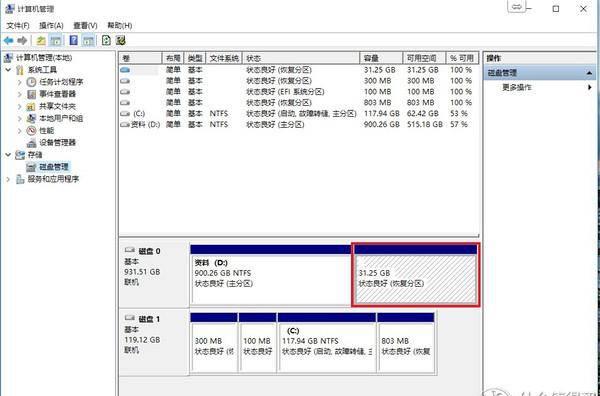The height and width of the screenshot is (396, 600).
Task: Expand the 任务计划程序 node
Action: [20, 82]
